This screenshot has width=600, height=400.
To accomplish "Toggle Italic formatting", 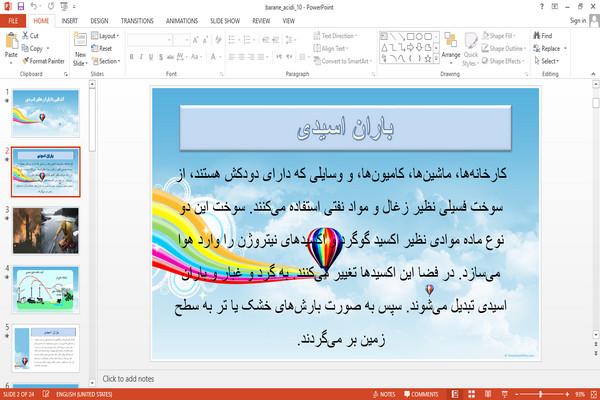I will (x=141, y=57).
